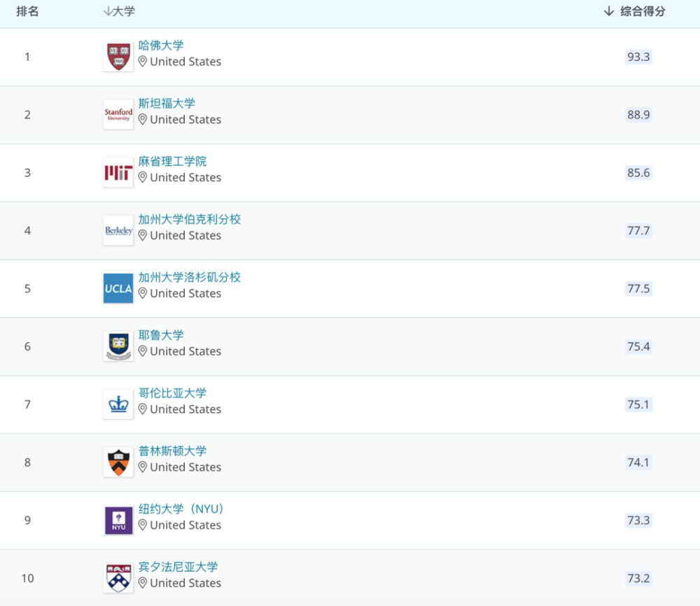Open the 麻省理工学院 link
The width and height of the screenshot is (700, 606).
172,161
